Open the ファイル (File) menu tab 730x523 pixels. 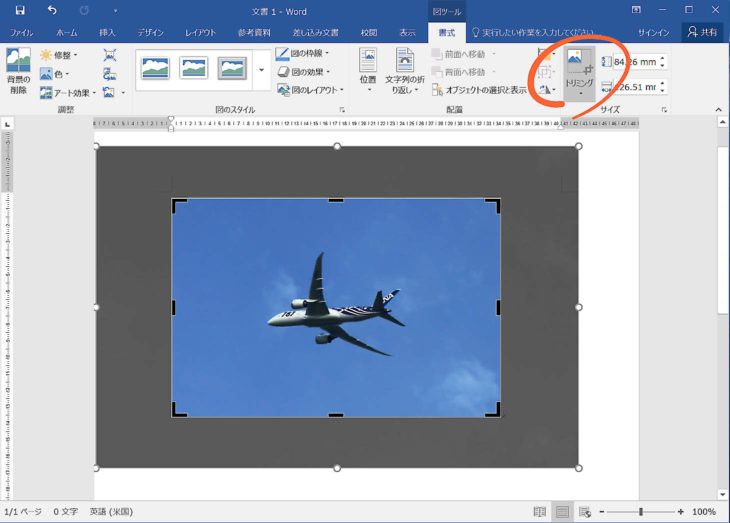(21, 33)
